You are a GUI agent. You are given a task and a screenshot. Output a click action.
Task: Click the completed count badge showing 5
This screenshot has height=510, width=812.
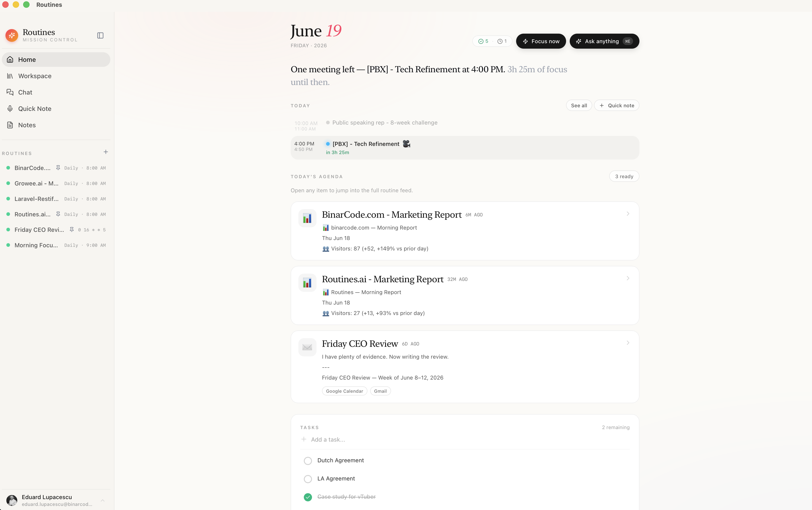click(x=483, y=41)
